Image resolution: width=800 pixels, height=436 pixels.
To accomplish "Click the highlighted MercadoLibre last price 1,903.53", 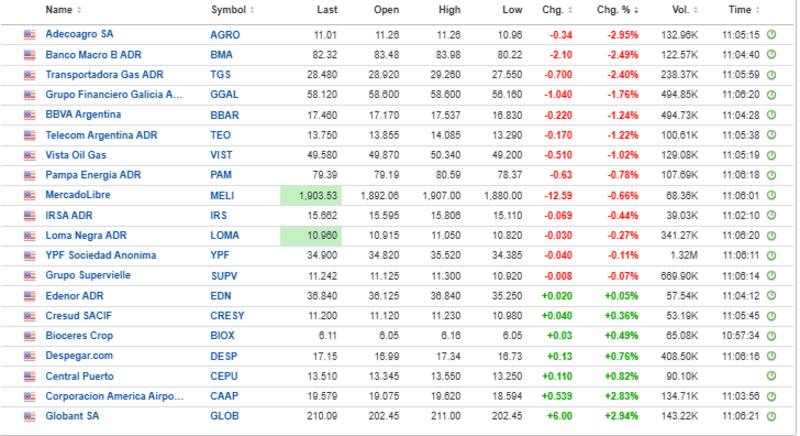I will (x=312, y=196).
